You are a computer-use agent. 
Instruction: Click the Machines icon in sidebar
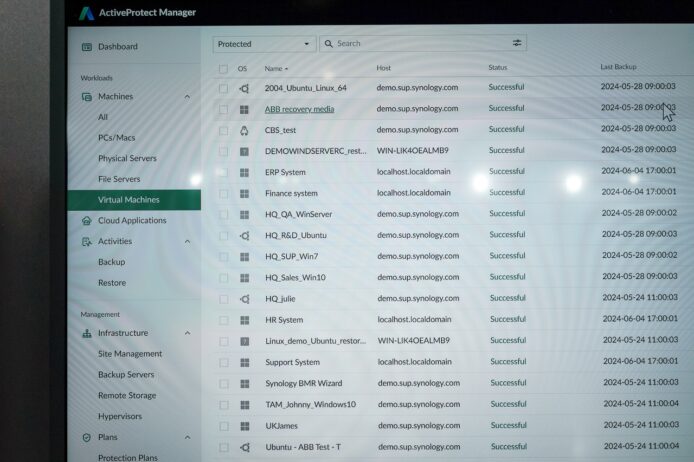(x=87, y=97)
